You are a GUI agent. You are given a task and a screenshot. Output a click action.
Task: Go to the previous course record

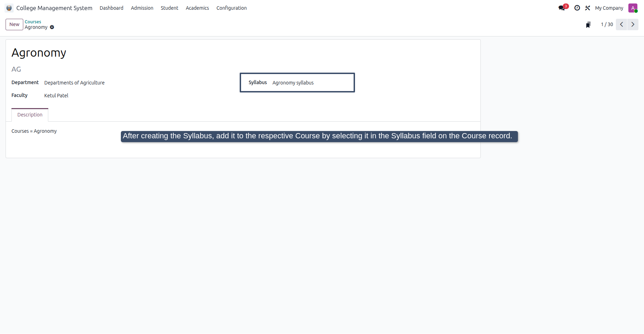tap(621, 24)
